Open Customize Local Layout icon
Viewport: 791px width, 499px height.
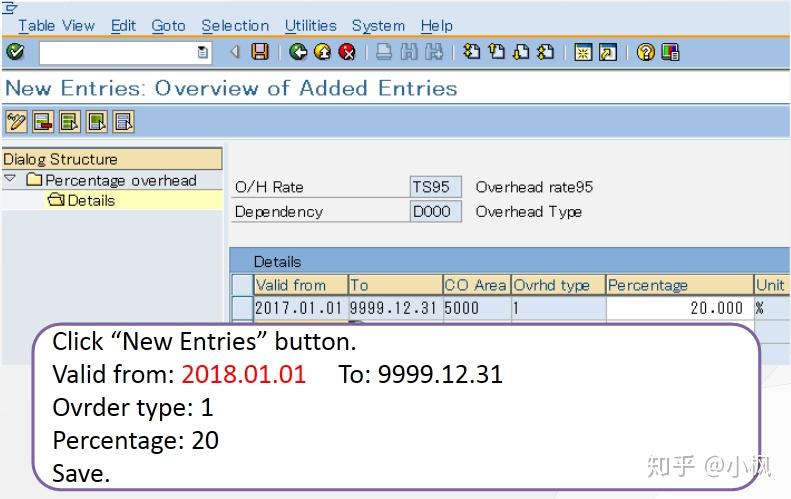[x=670, y=52]
